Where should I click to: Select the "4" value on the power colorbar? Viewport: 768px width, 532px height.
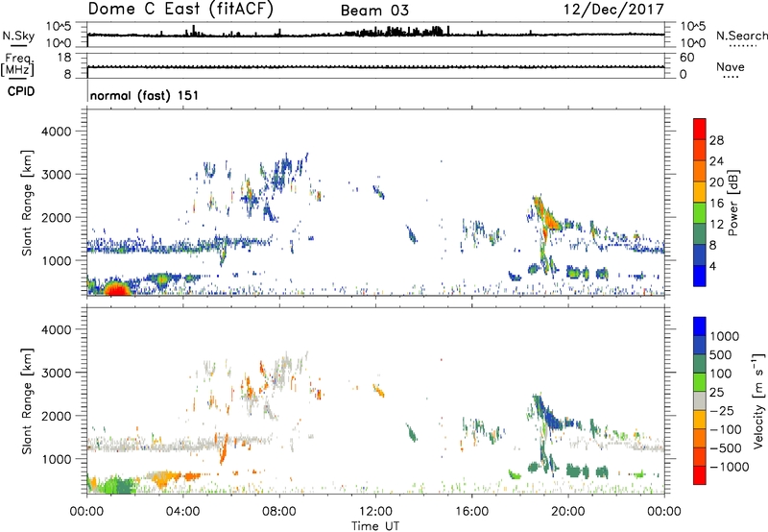tap(712, 266)
